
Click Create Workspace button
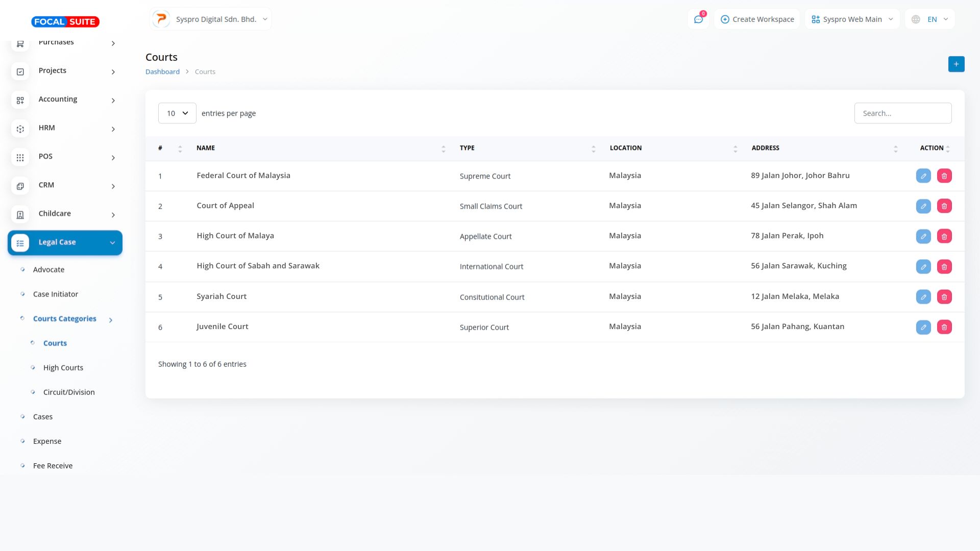757,19
